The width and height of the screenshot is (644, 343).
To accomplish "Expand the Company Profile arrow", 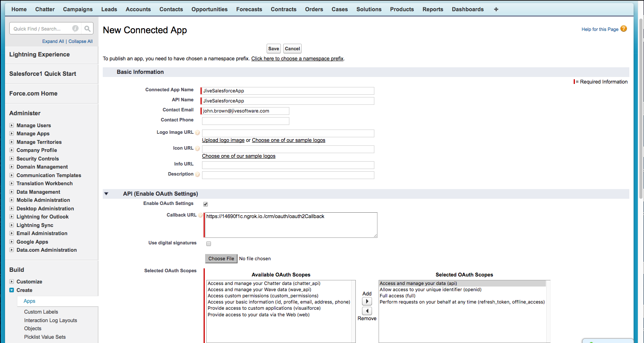I will pyautogui.click(x=12, y=150).
